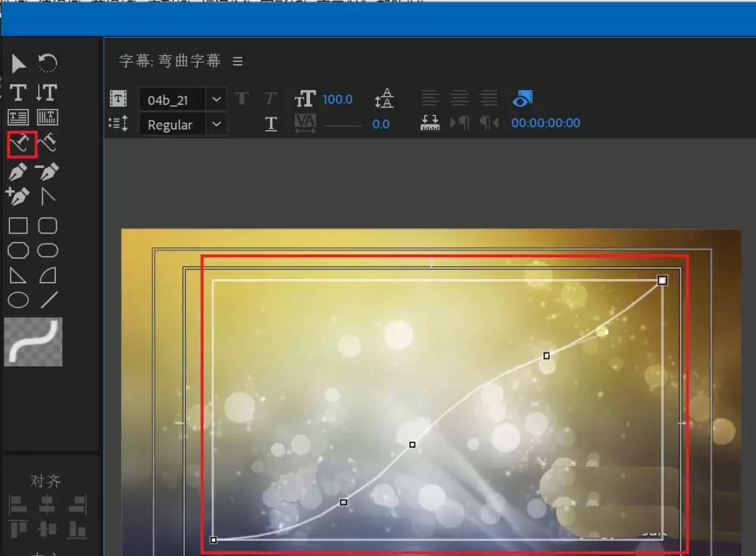Select the Rotation tool
The height and width of the screenshot is (556, 756).
47,64
